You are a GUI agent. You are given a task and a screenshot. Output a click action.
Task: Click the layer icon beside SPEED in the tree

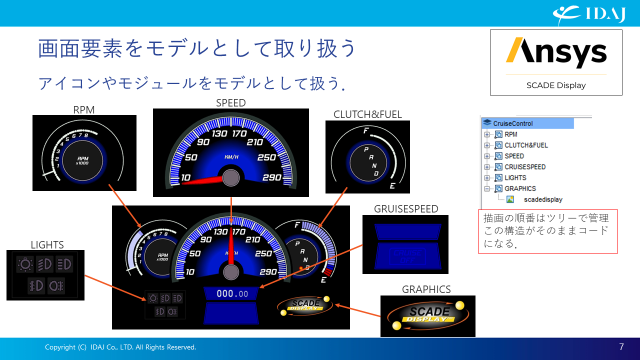[x=498, y=156]
